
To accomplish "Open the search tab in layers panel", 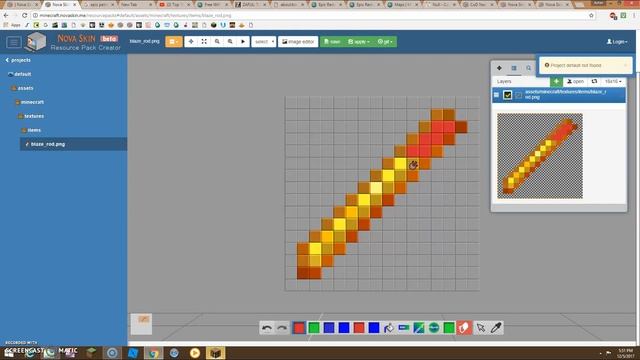I will tap(529, 68).
